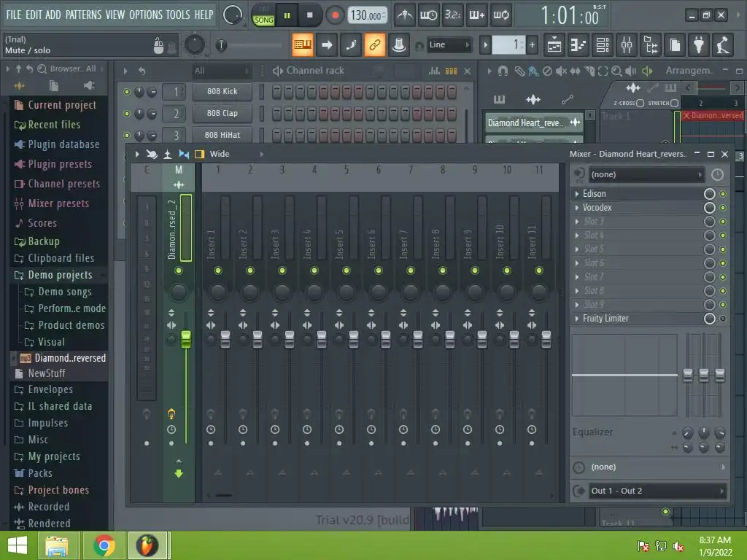The image size is (747, 560).
Task: Click the plus button beside pattern number
Action: coord(532,45)
